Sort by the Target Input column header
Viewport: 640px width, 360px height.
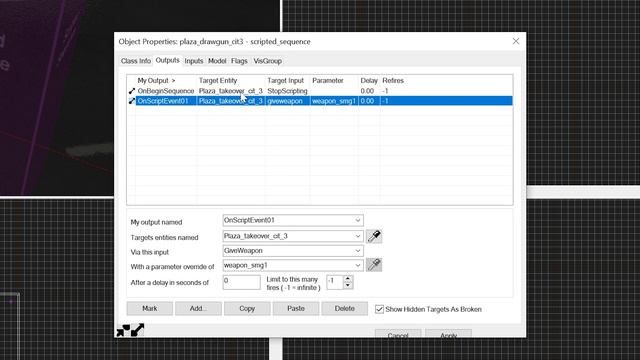point(288,80)
